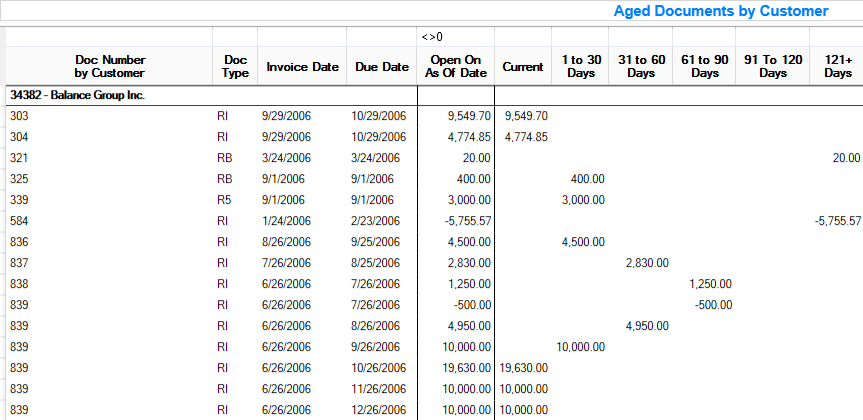The image size is (863, 420).
Task: Sort by the Doc Number by Customer column
Action: 109,66
